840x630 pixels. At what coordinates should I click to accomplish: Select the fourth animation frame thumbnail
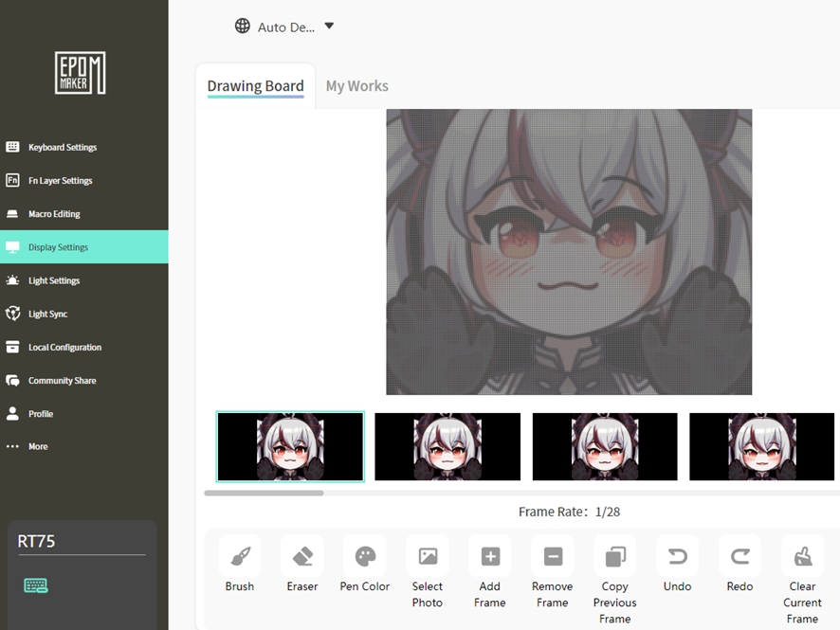762,446
